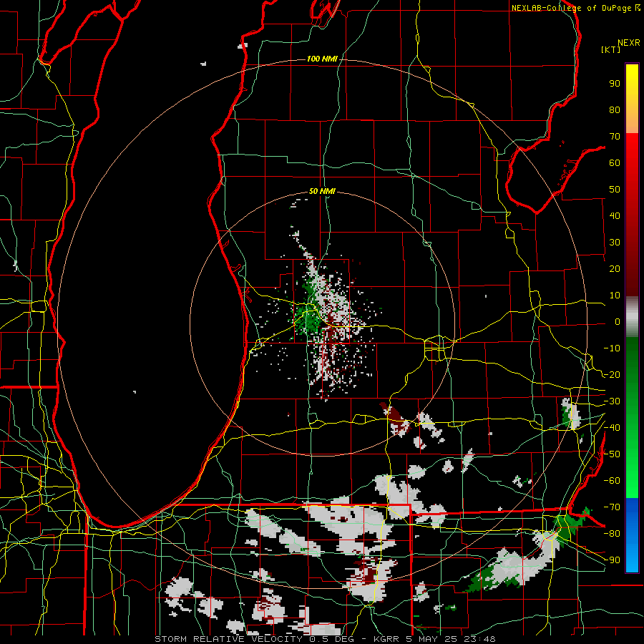
Task: Select the positive 60 value on velocity scale
Action: [x=615, y=163]
